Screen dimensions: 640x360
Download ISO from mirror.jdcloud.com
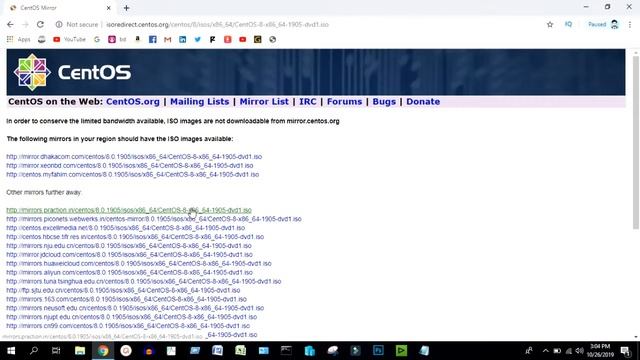click(129, 255)
